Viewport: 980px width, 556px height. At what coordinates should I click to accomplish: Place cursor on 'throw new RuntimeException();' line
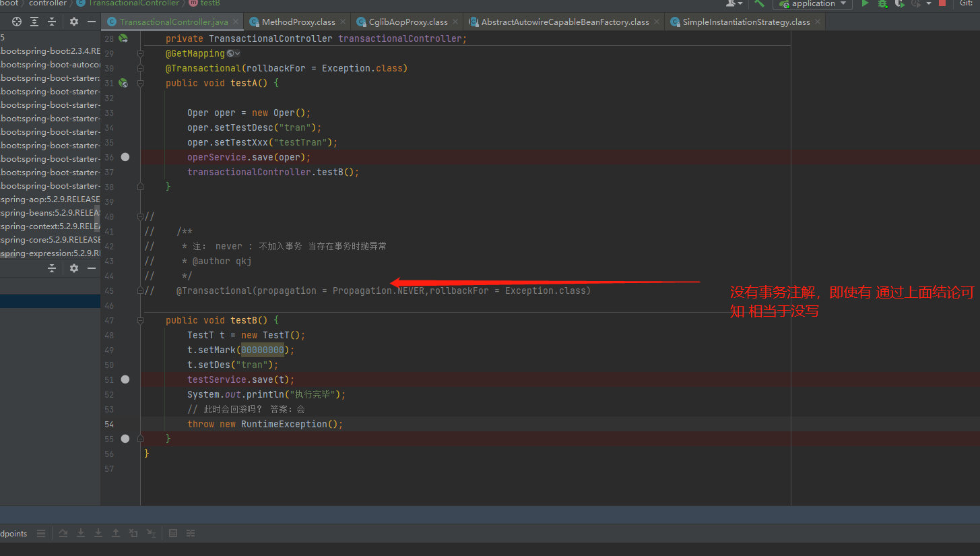pyautogui.click(x=265, y=424)
